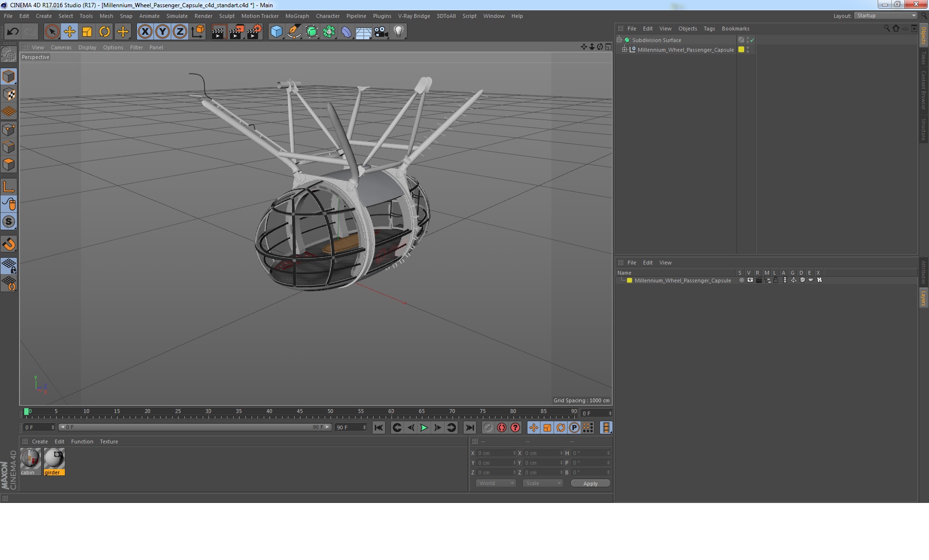The height and width of the screenshot is (560, 929).
Task: Click the Subdivision Surface generator icon
Action: (312, 32)
